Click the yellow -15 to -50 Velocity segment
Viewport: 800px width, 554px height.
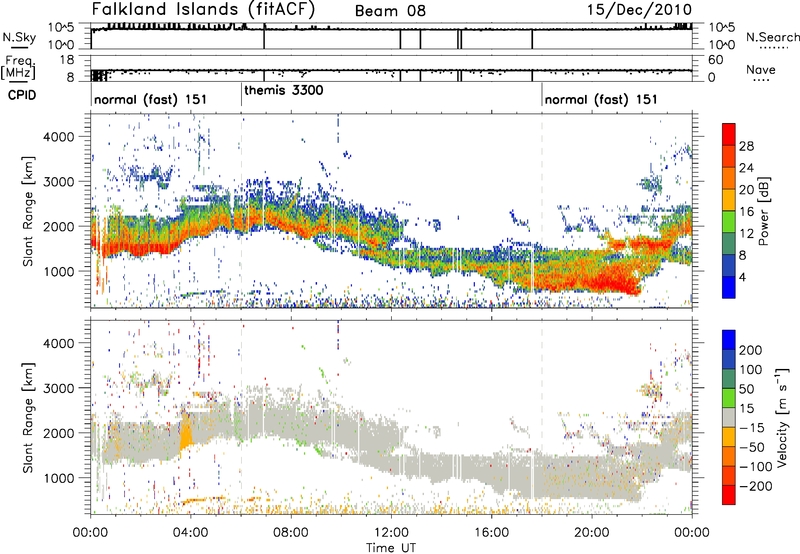(x=729, y=437)
